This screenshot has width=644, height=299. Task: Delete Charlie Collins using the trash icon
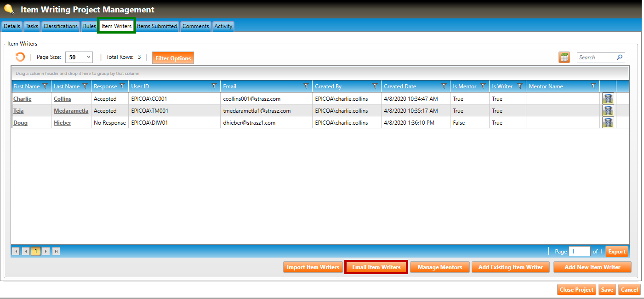pos(608,98)
